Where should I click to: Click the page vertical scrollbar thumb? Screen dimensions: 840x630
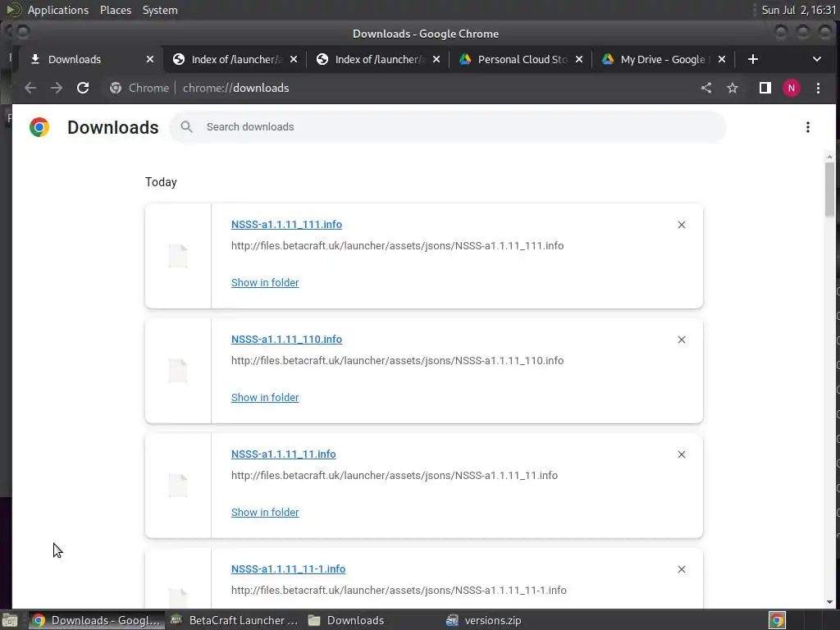point(829,189)
